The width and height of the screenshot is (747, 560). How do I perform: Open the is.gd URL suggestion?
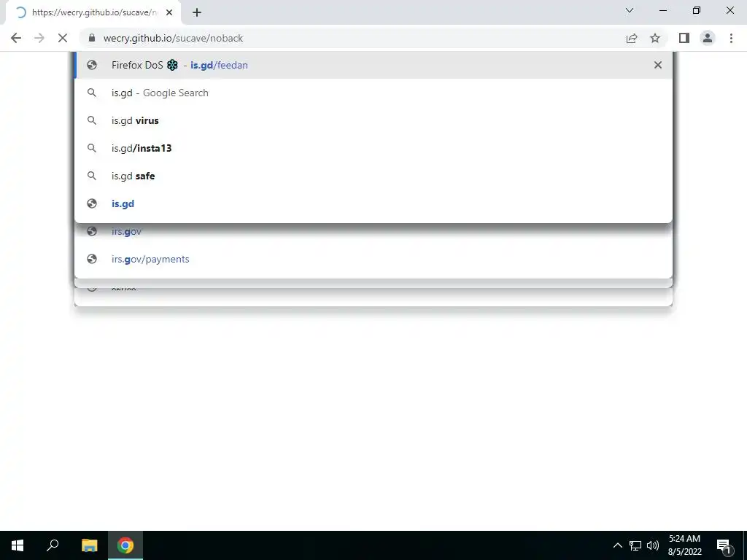point(373,203)
